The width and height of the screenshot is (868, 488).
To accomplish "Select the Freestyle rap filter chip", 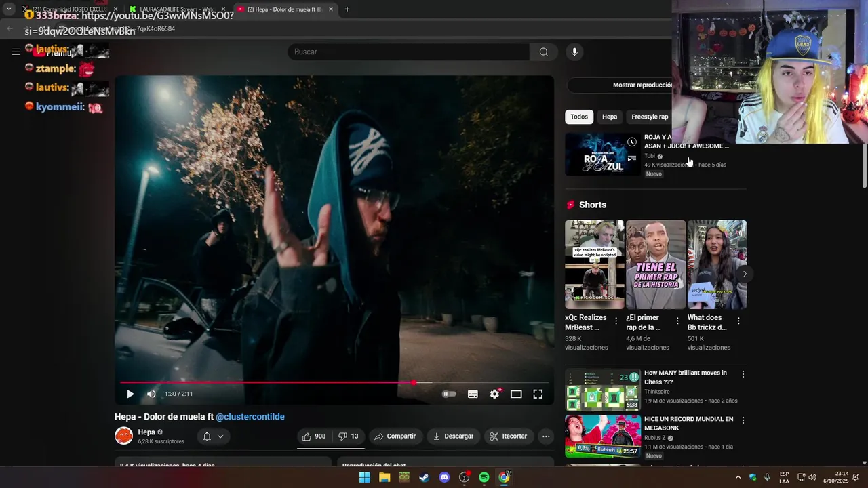I will point(650,117).
